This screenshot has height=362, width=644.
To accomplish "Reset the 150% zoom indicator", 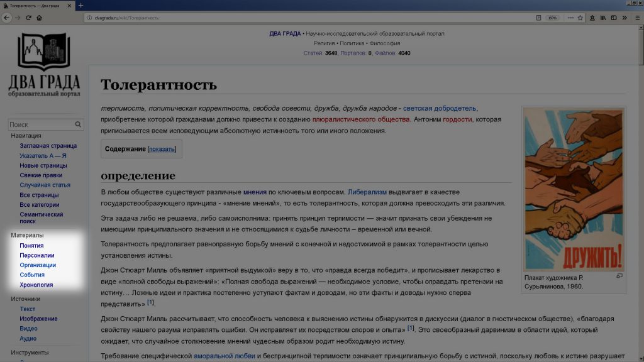I will [x=552, y=18].
